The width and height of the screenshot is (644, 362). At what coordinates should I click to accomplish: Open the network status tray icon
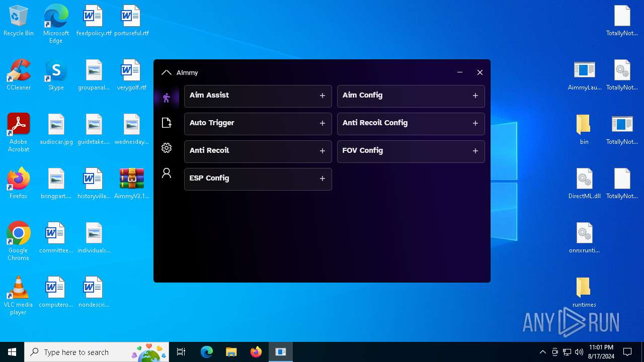pos(567,352)
